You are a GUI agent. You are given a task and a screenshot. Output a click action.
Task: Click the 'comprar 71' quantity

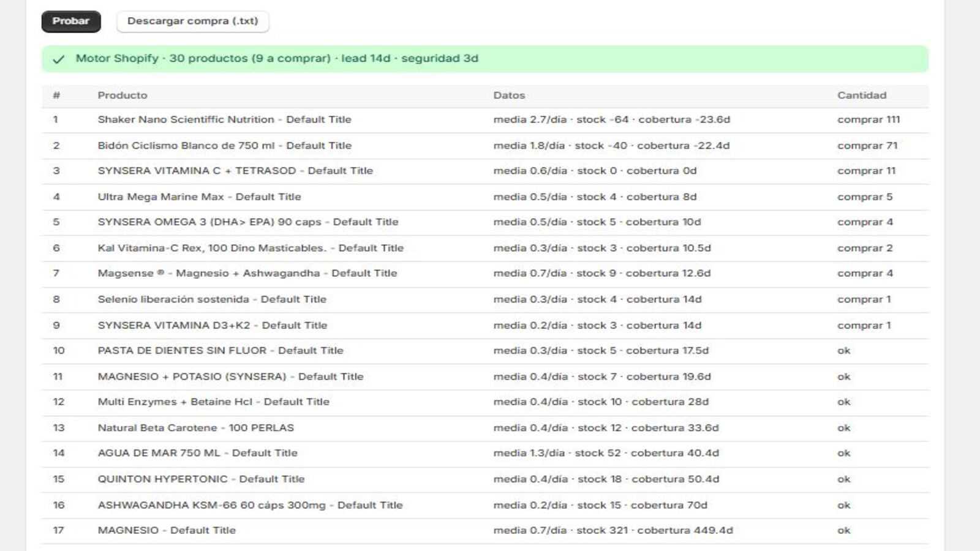[867, 146]
